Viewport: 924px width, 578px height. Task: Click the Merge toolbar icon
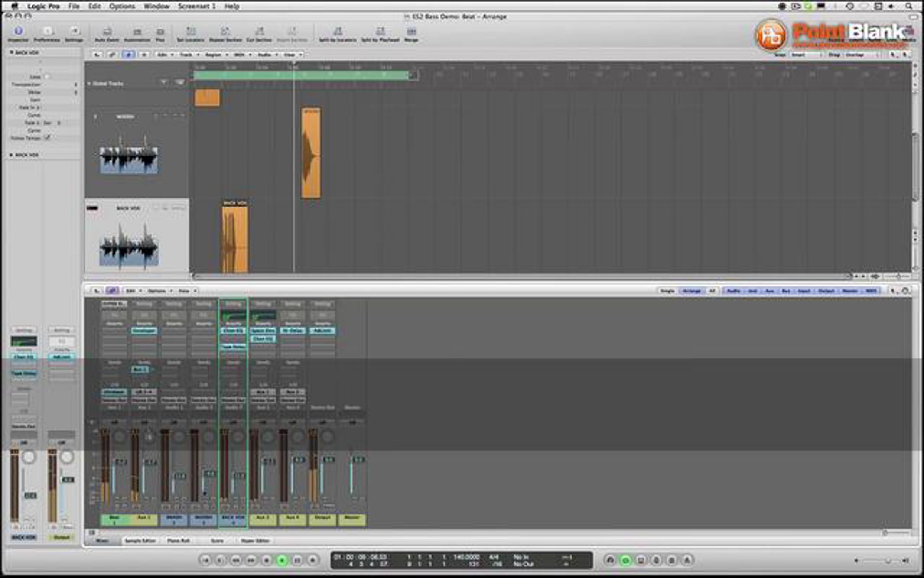[411, 32]
